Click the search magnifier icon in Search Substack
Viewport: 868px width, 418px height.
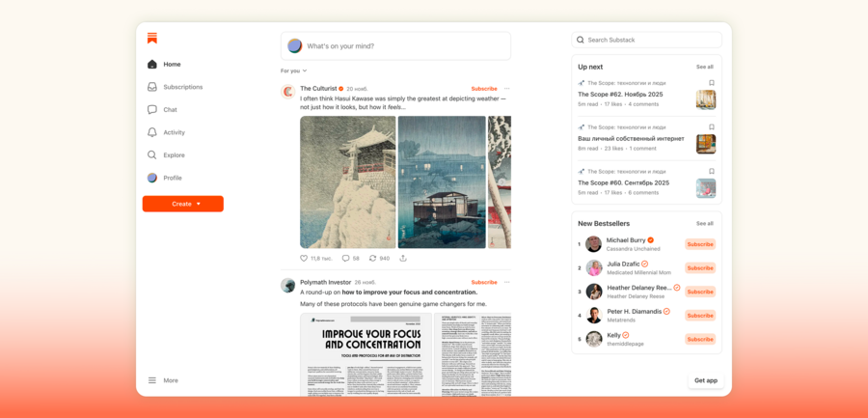pyautogui.click(x=581, y=40)
